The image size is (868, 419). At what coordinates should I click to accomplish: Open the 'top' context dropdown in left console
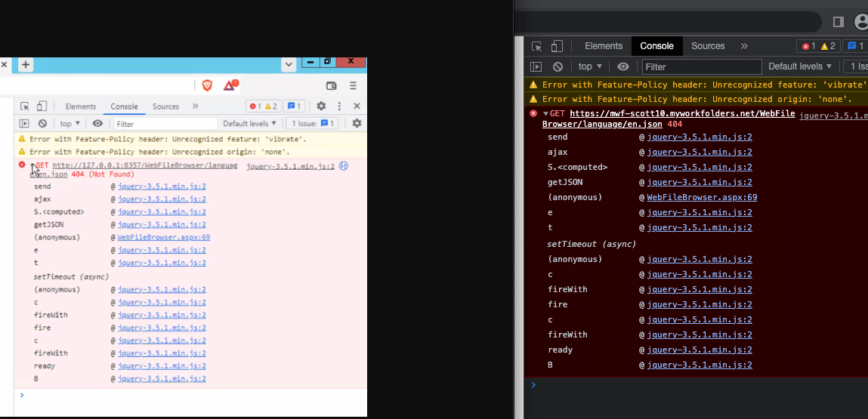coord(70,124)
